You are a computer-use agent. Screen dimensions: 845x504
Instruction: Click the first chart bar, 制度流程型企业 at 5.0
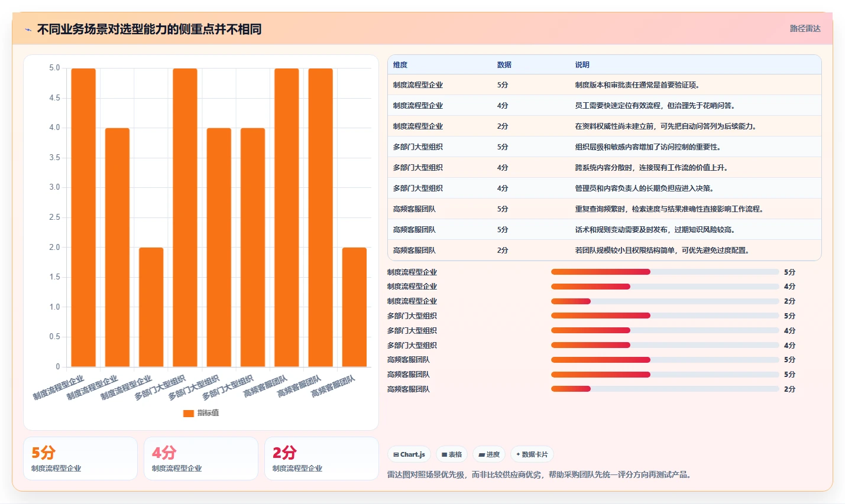pos(83,217)
